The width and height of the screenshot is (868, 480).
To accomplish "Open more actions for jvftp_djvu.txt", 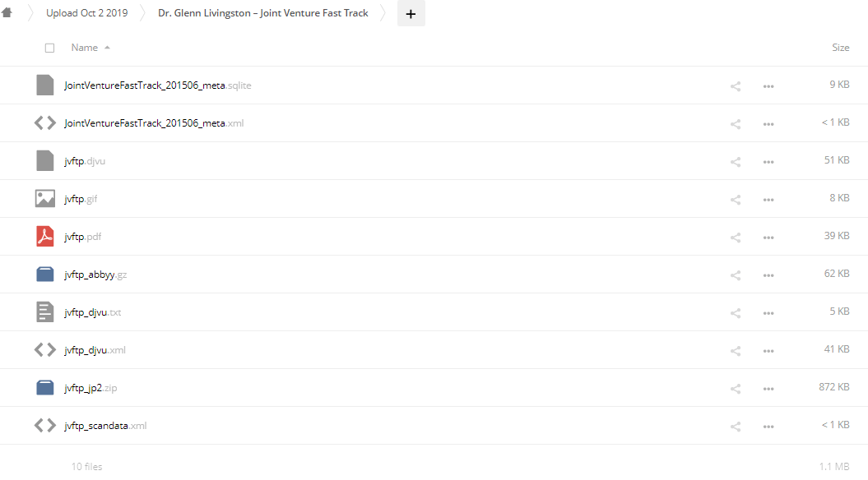I will coord(768,313).
